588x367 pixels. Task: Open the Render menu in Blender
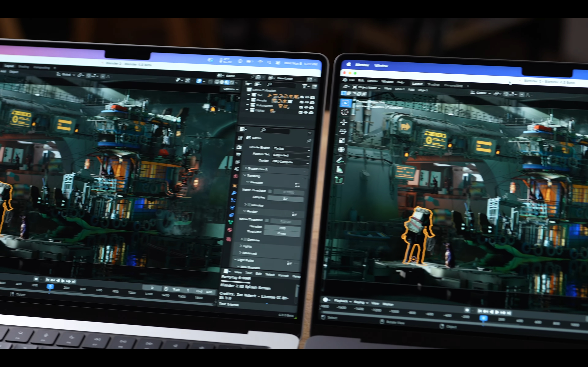click(372, 81)
